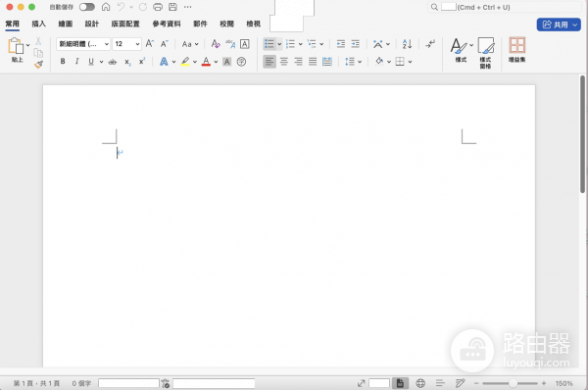This screenshot has height=390, width=588.
Task: Increase paragraph indent
Action: (355, 44)
